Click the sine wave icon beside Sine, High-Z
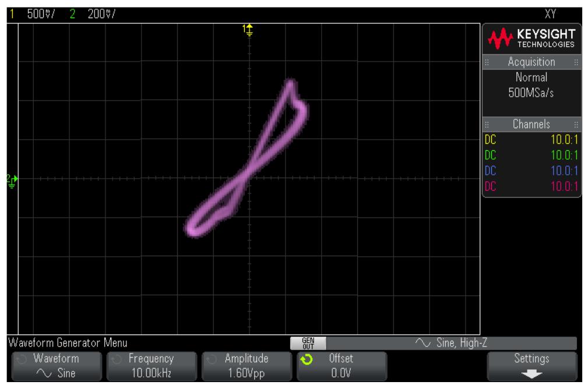 pos(422,342)
